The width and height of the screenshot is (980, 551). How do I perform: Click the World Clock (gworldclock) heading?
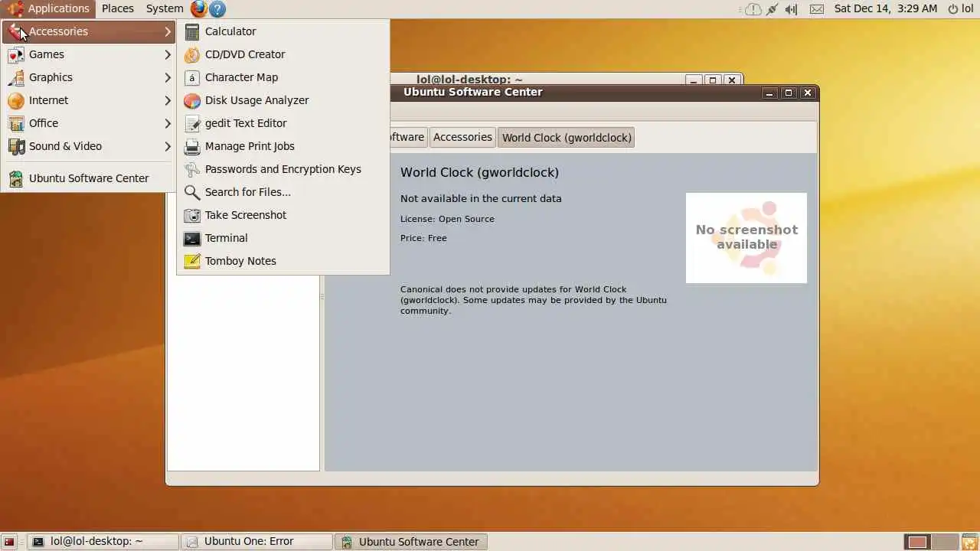point(479,172)
